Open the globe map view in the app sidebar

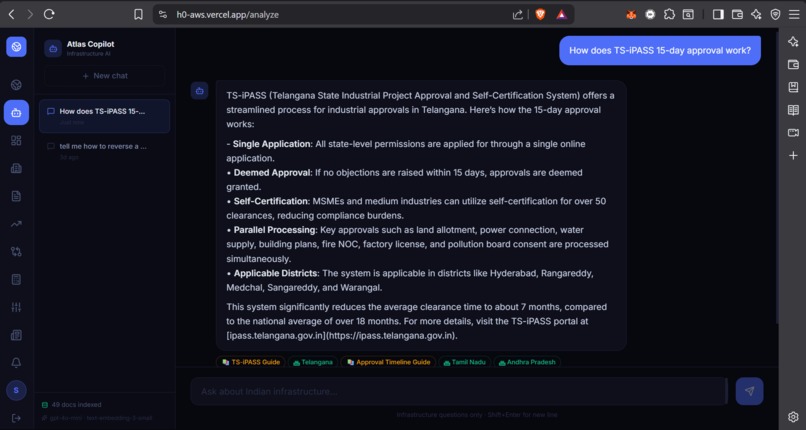coord(16,85)
